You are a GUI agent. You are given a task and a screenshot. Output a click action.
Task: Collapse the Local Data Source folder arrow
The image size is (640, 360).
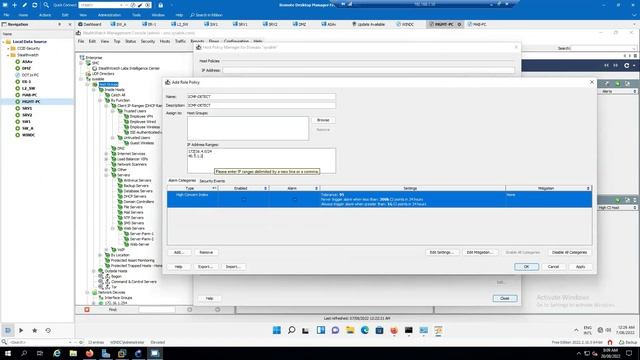click(3, 42)
